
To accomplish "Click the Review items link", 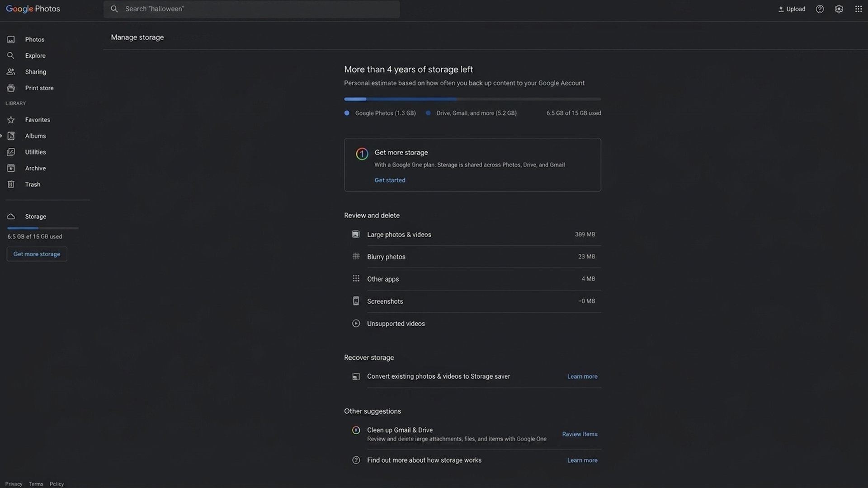I will 580,434.
